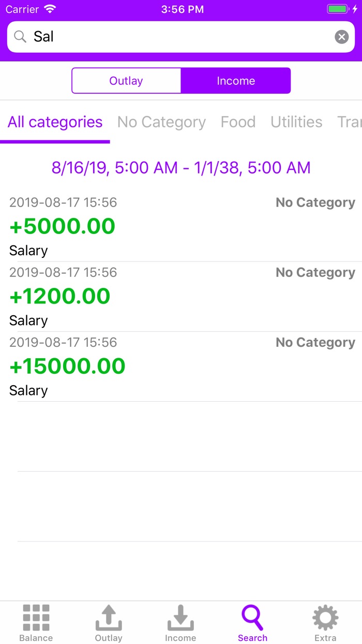Tap the Search magnifier tab icon
The height and width of the screenshot is (644, 362).
point(253,617)
